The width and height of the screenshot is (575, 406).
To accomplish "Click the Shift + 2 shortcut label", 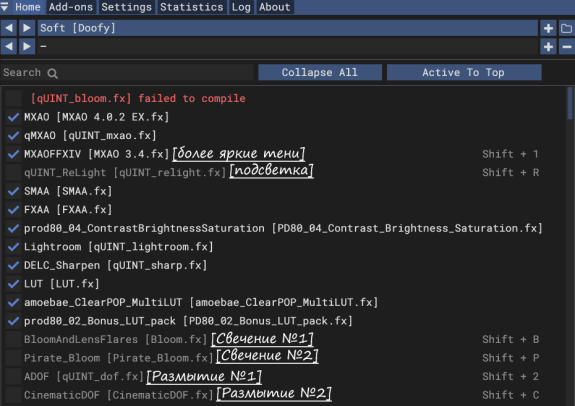I will (510, 376).
